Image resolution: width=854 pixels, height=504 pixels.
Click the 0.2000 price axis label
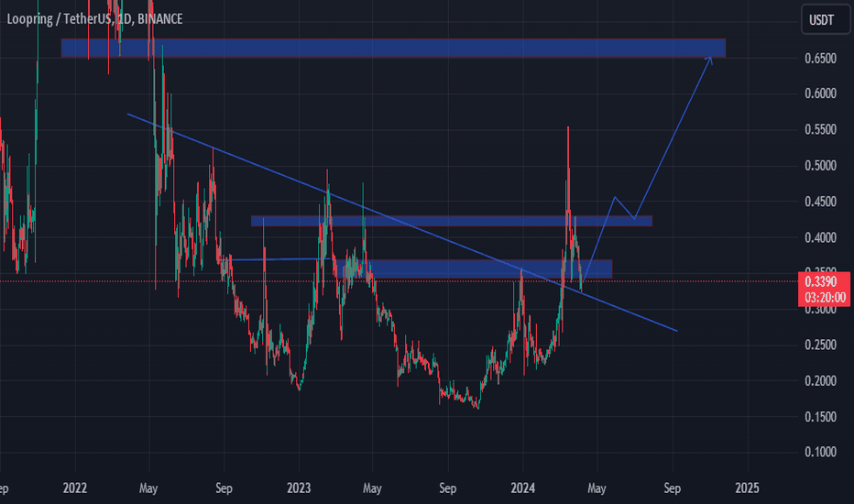(820, 381)
